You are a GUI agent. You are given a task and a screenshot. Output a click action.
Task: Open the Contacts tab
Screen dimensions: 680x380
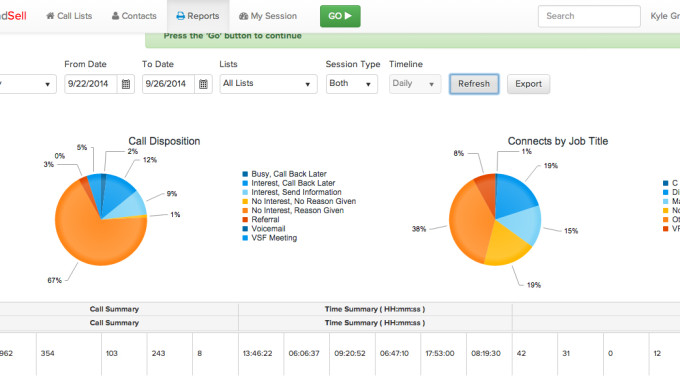click(x=134, y=16)
